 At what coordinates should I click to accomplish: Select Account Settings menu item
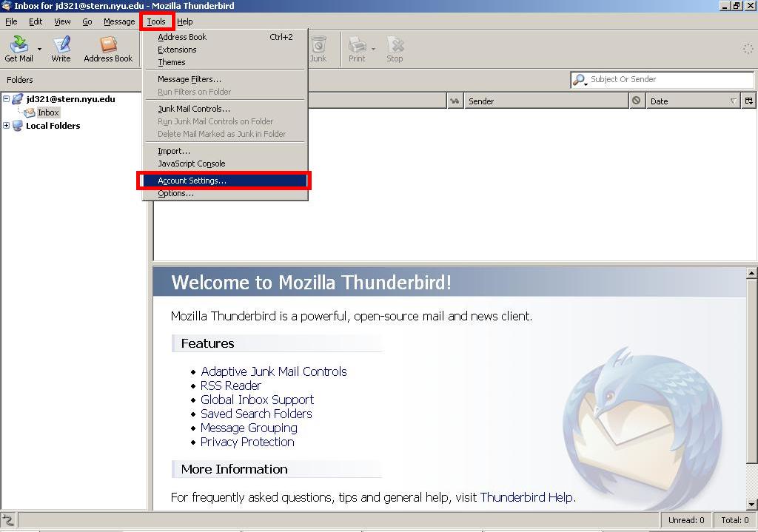[x=224, y=181]
